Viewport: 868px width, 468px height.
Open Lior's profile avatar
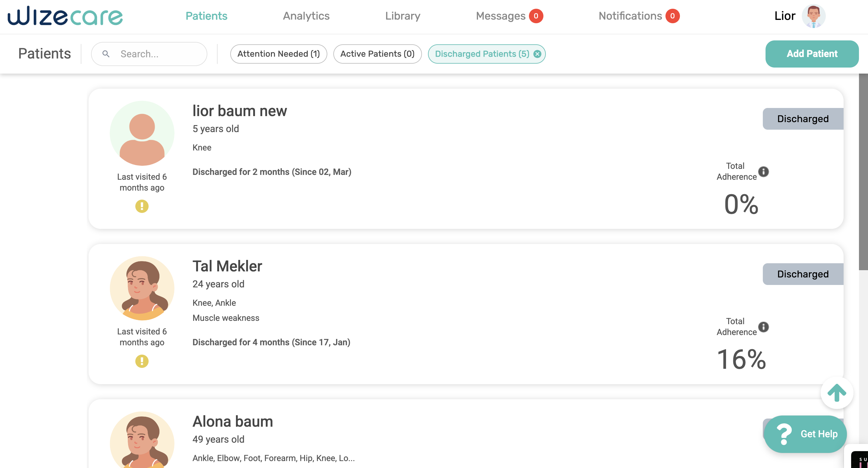point(813,16)
